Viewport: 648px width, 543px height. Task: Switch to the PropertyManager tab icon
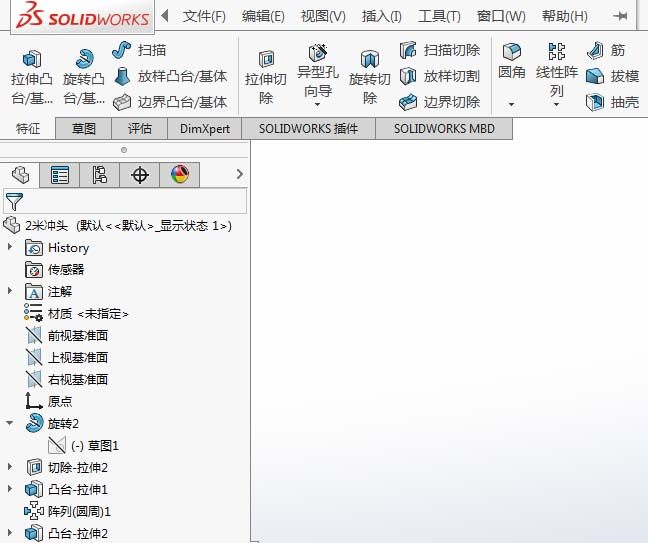(x=60, y=175)
